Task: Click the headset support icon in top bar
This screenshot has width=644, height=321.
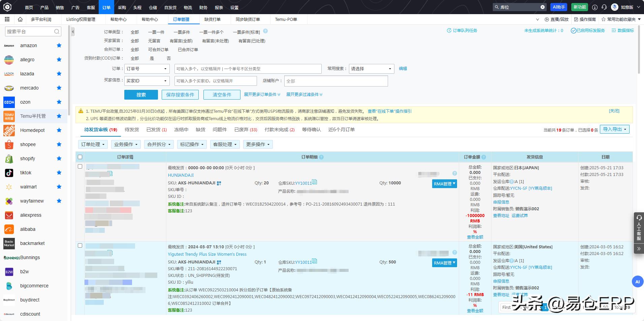Action: pos(604,7)
